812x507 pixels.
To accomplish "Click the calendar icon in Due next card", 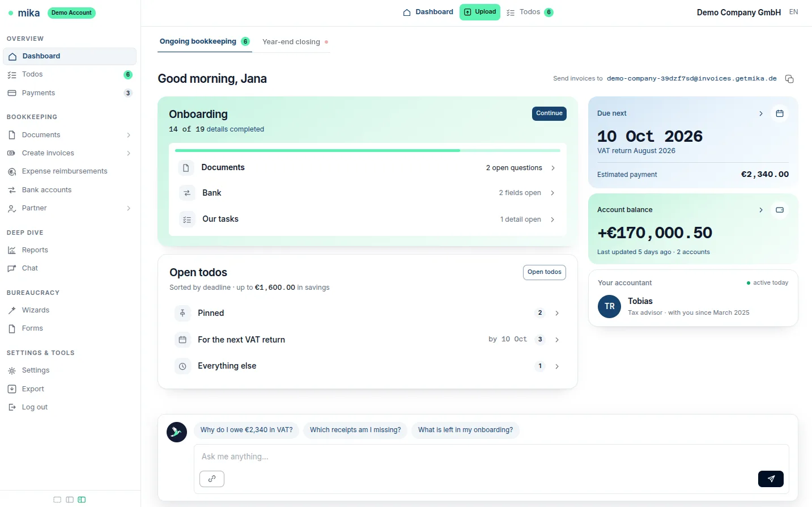I will [x=780, y=113].
